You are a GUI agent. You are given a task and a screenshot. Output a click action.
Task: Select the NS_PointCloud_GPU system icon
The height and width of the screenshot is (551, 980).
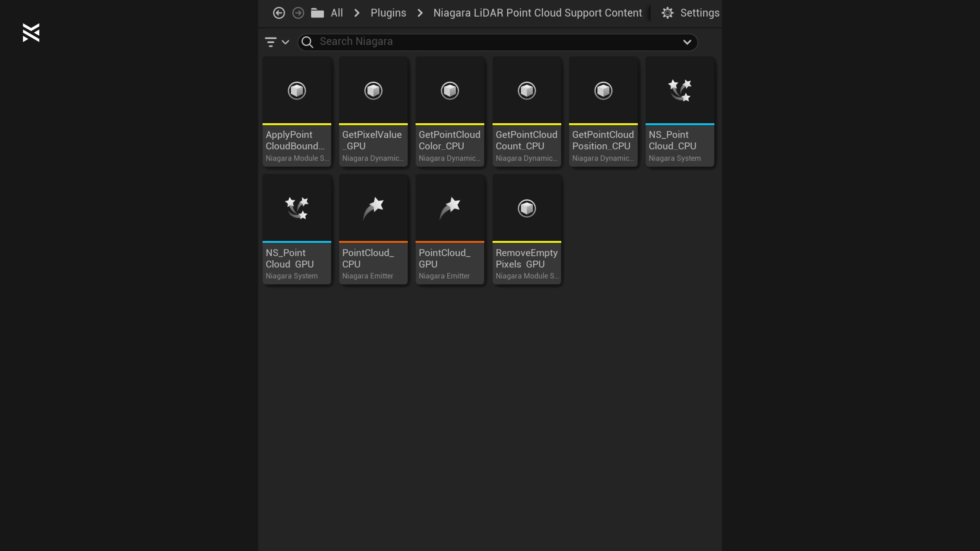297,208
